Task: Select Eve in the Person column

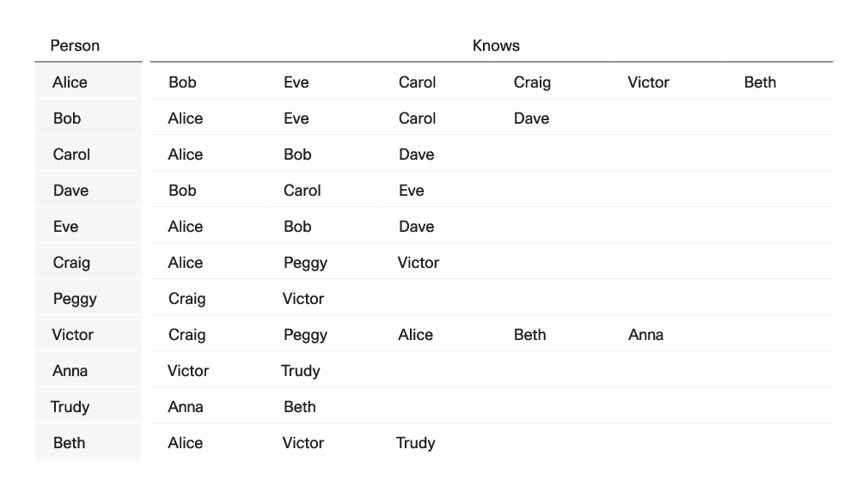Action: (66, 227)
